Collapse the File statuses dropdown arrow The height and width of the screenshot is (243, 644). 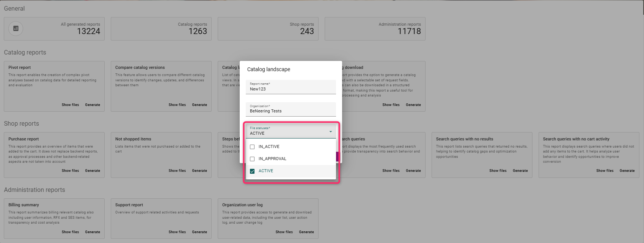(x=331, y=132)
